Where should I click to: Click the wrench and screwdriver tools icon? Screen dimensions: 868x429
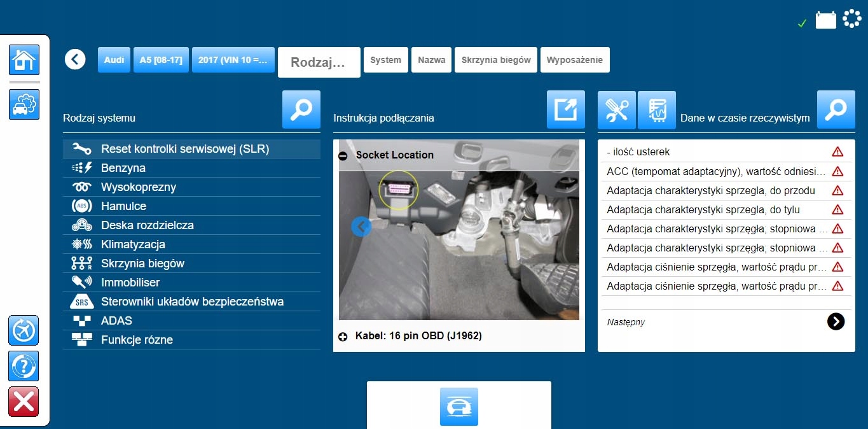pos(616,109)
